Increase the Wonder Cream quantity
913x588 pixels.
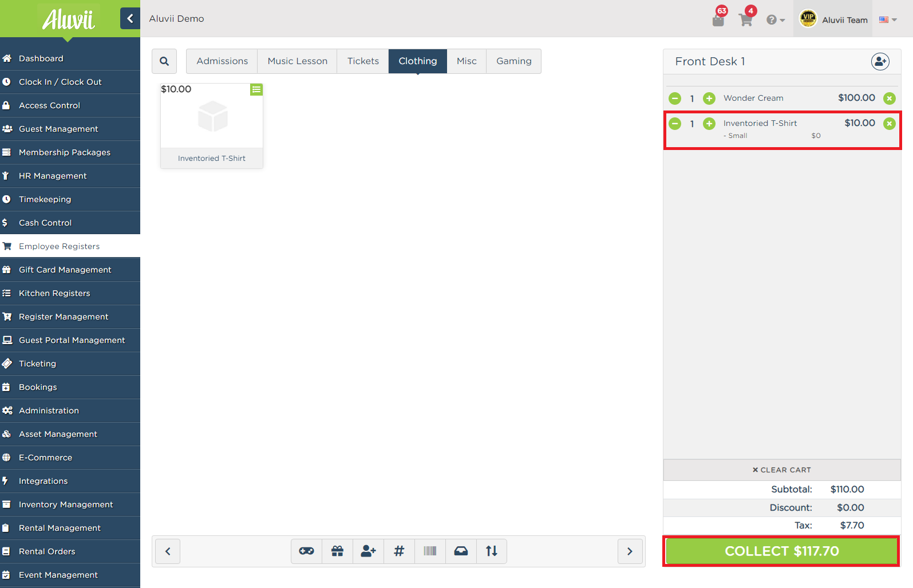709,98
